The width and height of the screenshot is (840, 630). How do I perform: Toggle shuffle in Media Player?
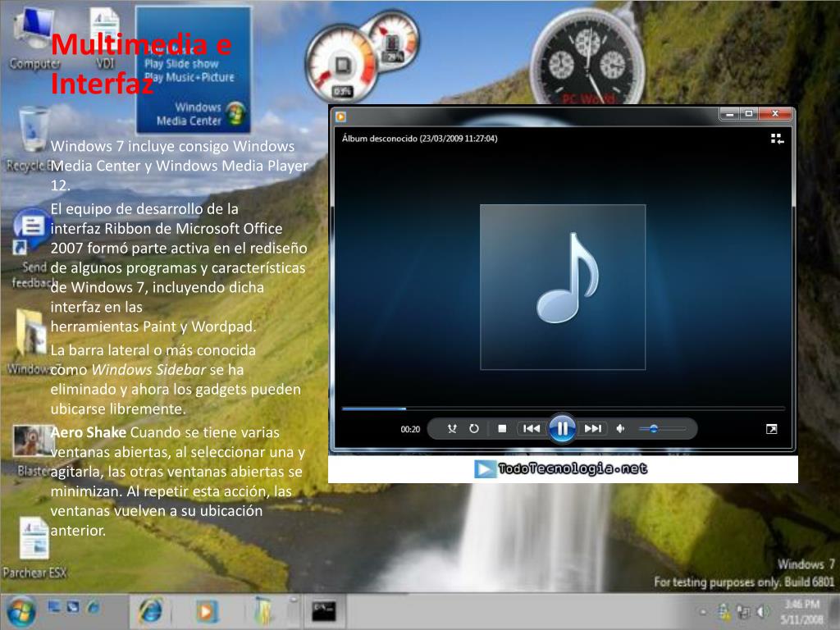click(x=452, y=428)
